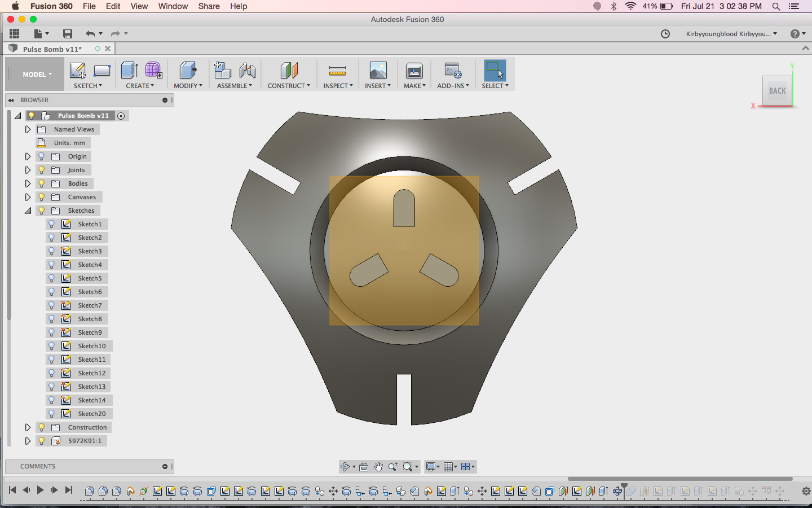Select the New Component assemble icon

(x=223, y=71)
